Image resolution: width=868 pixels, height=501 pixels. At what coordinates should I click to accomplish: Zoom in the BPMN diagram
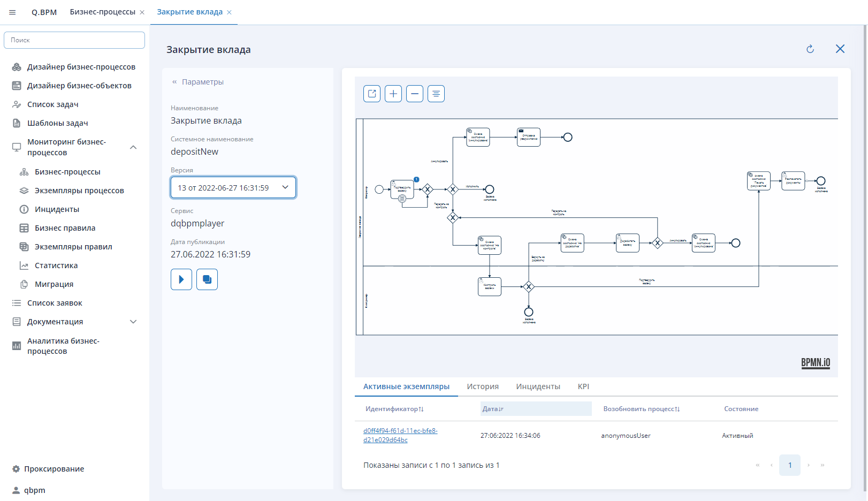pos(393,94)
